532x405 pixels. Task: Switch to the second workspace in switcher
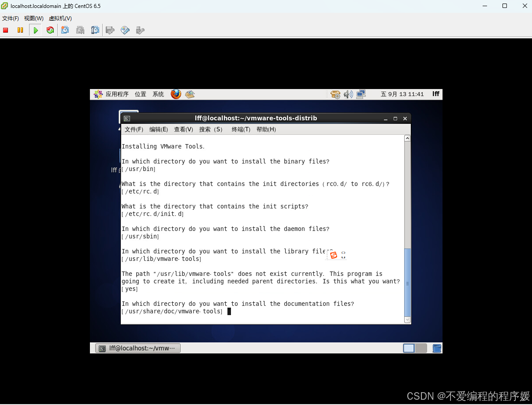pyautogui.click(x=421, y=348)
